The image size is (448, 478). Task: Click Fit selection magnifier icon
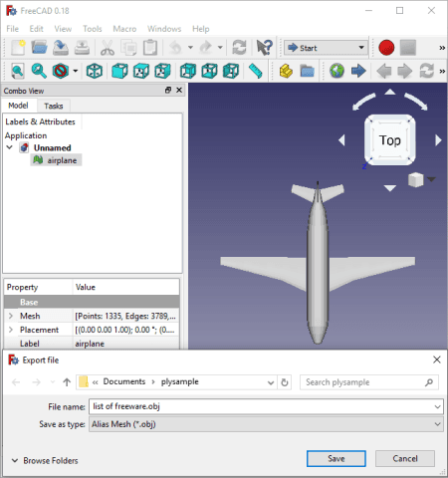tap(39, 71)
